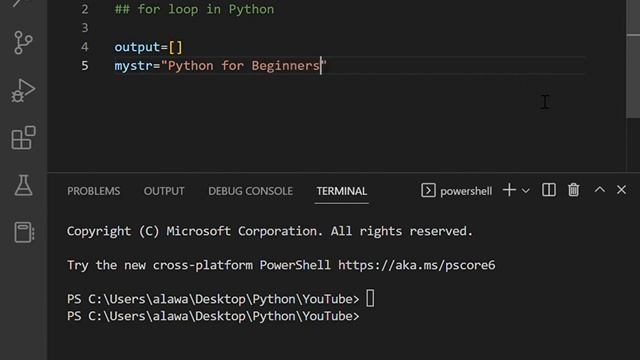Image resolution: width=640 pixels, height=360 pixels.
Task: Click line number 5 in gutter
Action: click(84, 66)
